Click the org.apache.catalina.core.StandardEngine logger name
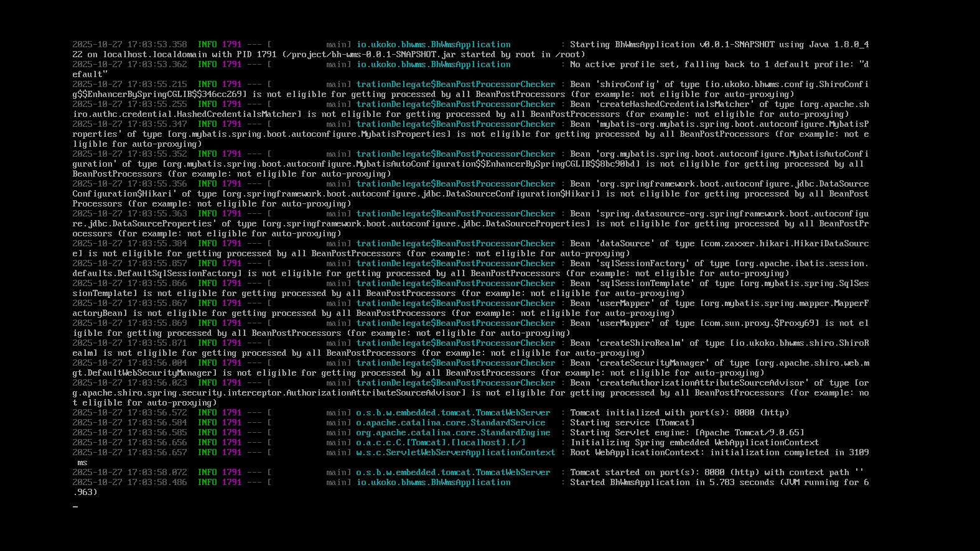Image resolution: width=980 pixels, height=551 pixels. pos(453,433)
